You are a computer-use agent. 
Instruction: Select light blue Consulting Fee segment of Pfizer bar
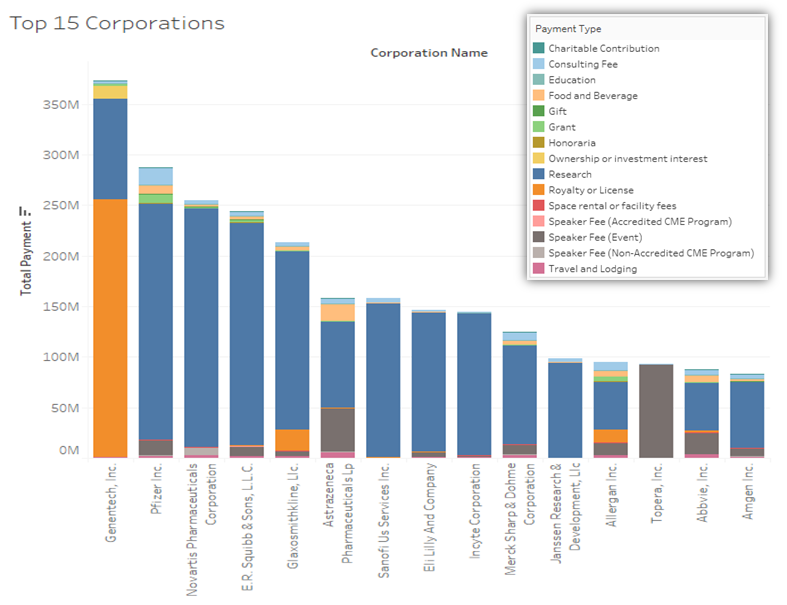coord(156,176)
